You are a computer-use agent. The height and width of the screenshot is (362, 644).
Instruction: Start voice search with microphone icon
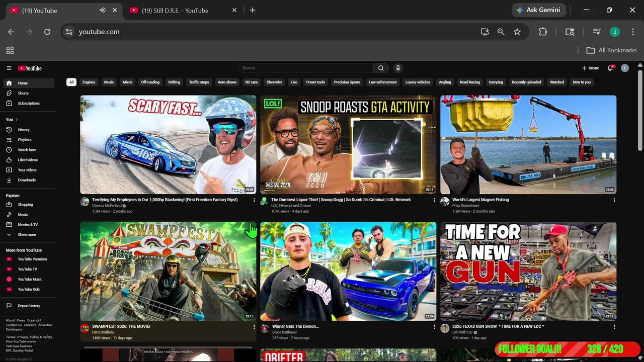[x=398, y=68]
